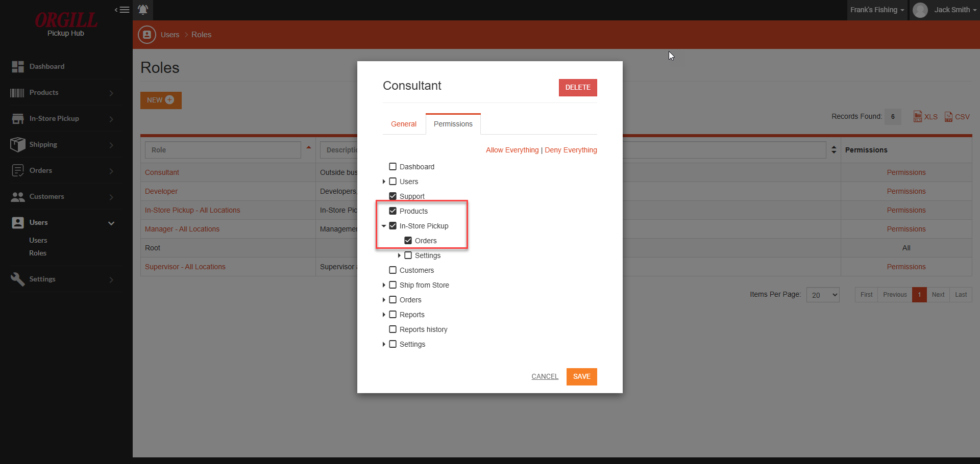Expand the Products sidebar chevron
This screenshot has width=980, height=464.
111,93
